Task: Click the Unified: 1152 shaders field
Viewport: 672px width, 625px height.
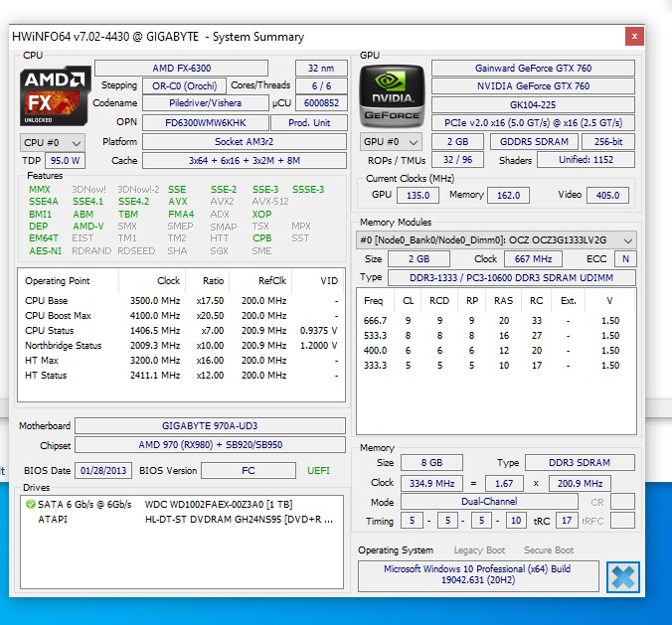Action: pos(586,160)
